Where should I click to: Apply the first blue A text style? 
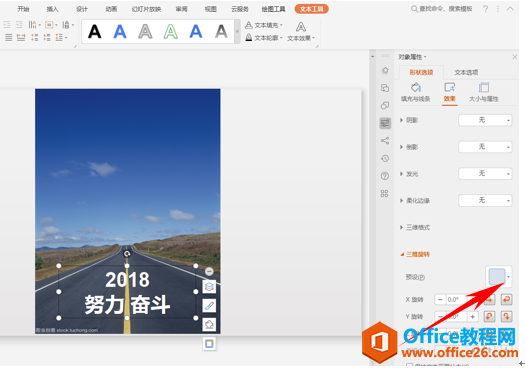point(120,32)
